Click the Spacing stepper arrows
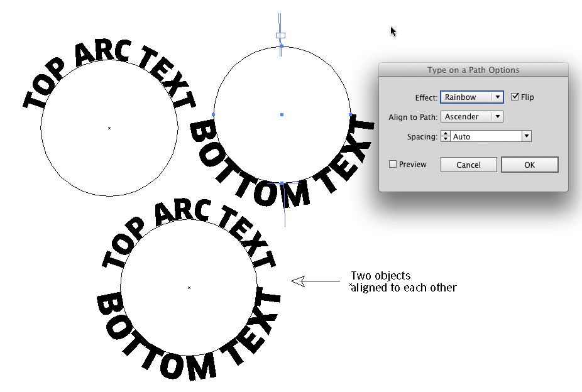The width and height of the screenshot is (582, 392). click(x=446, y=136)
